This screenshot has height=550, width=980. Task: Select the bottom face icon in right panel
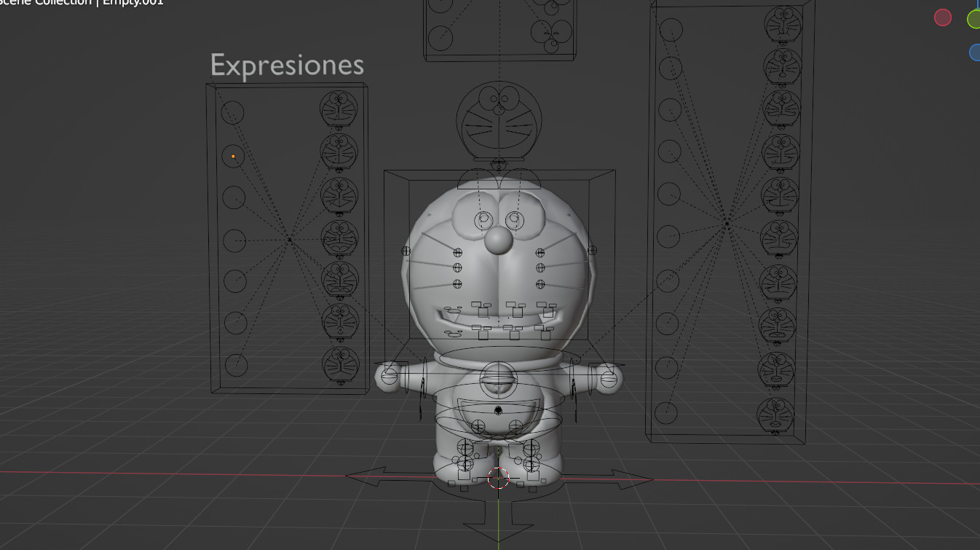pyautogui.click(x=775, y=415)
